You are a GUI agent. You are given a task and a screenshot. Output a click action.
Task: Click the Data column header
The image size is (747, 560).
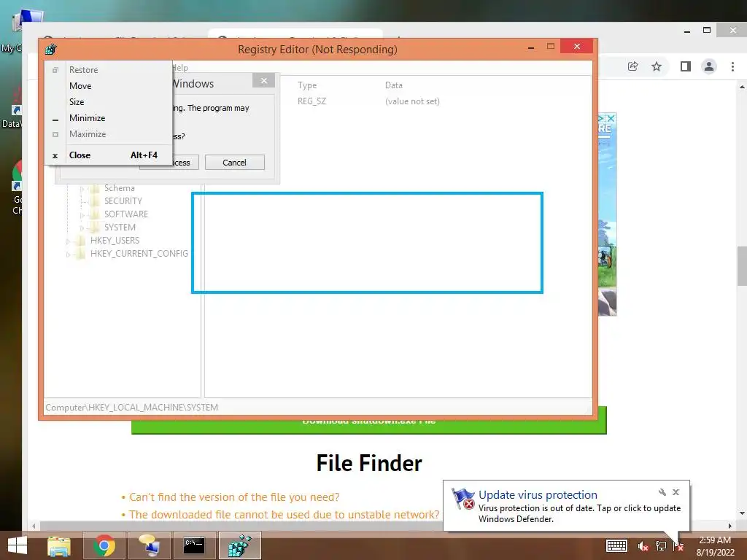pos(394,85)
